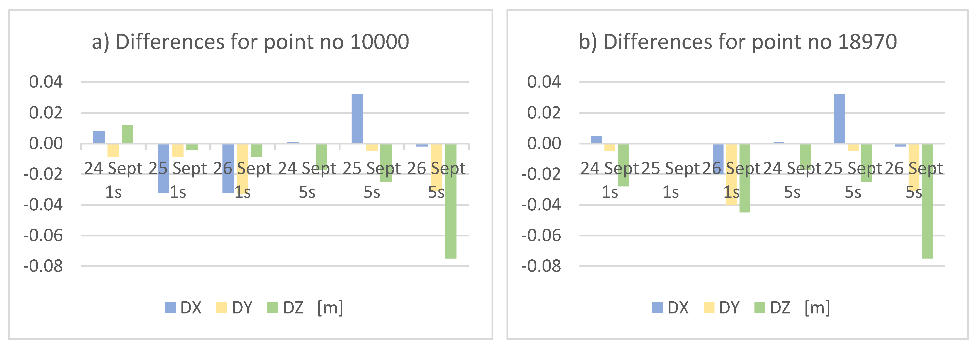Click the -0.08 axis label in chart b
The width and height of the screenshot is (980, 350).
click(541, 266)
